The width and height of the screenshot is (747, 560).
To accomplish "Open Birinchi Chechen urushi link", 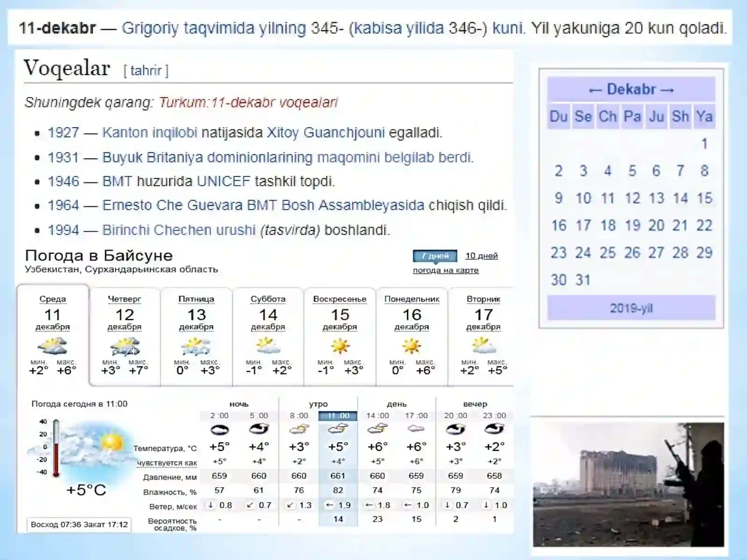I will 179,230.
